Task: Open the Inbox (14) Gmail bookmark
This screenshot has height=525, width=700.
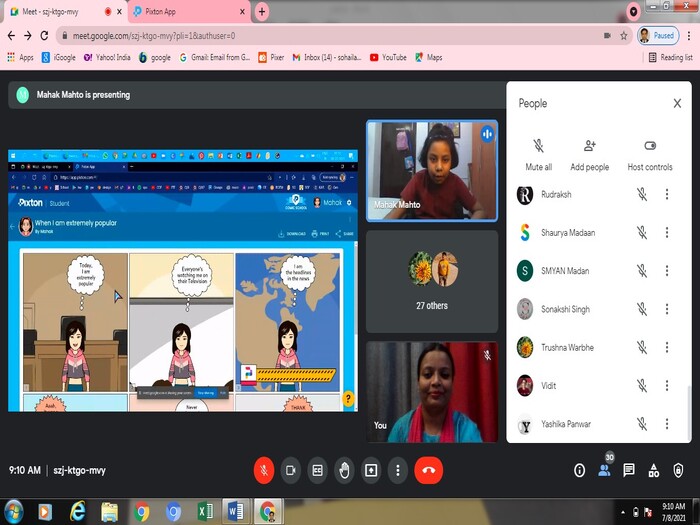Action: point(327,57)
